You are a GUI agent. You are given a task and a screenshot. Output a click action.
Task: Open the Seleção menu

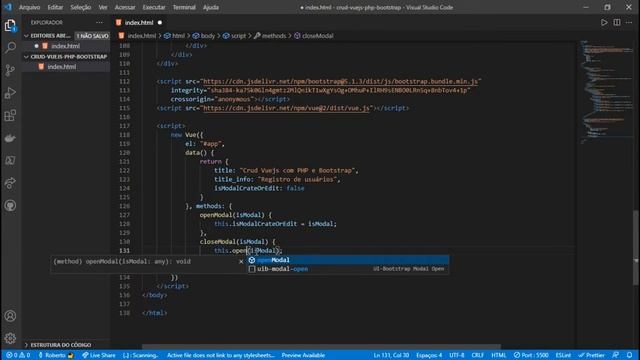[80, 7]
